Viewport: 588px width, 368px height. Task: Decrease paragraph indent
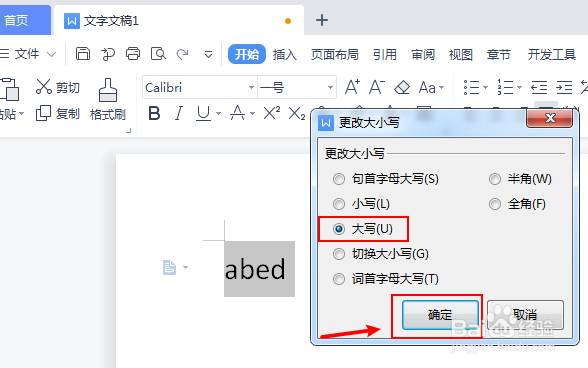click(x=539, y=88)
